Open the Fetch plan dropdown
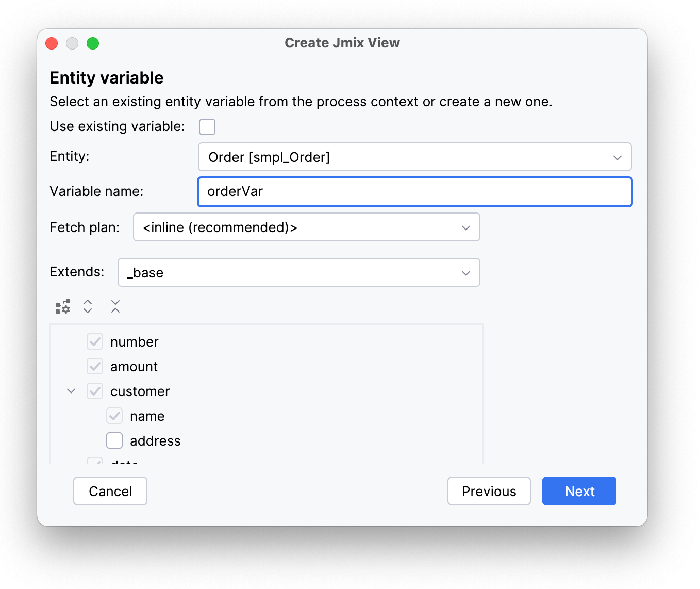 306,227
